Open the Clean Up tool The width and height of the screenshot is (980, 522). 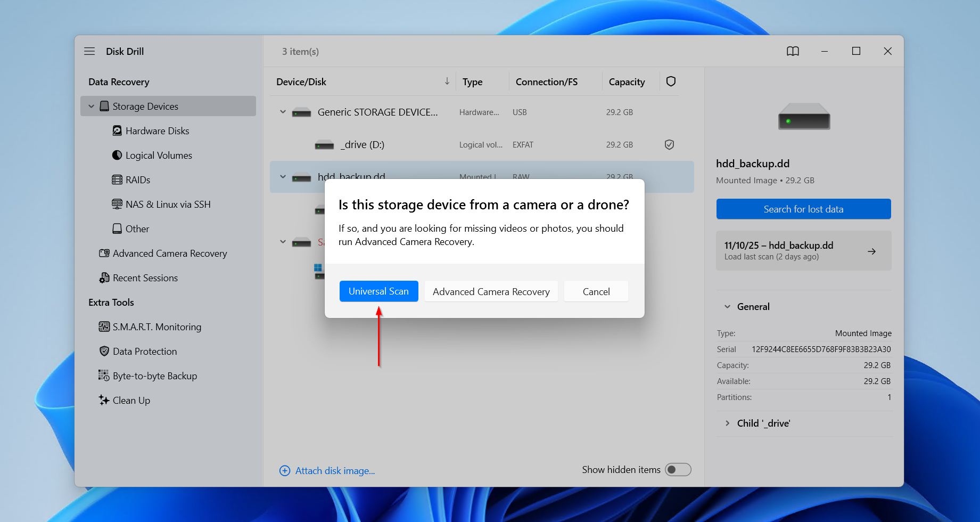pyautogui.click(x=103, y=400)
